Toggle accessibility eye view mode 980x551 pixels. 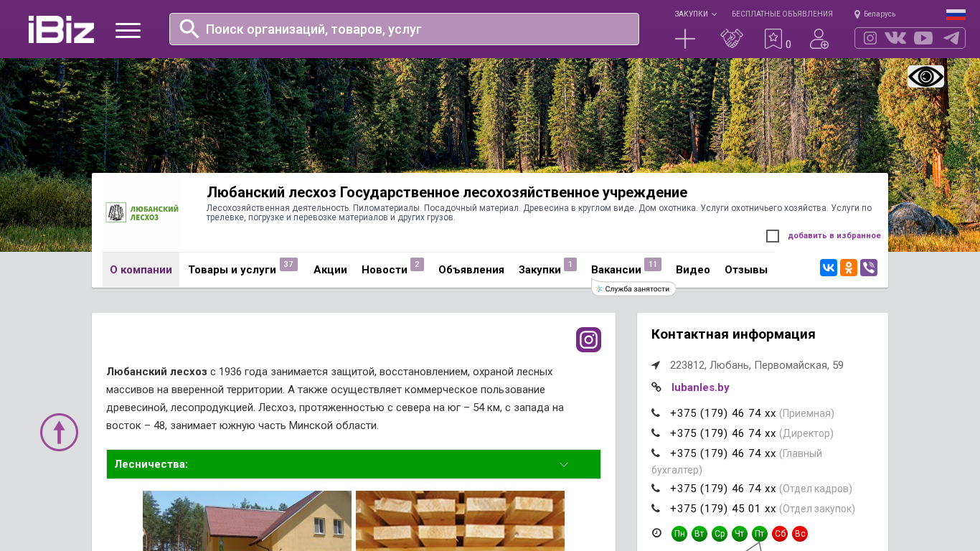pos(925,77)
